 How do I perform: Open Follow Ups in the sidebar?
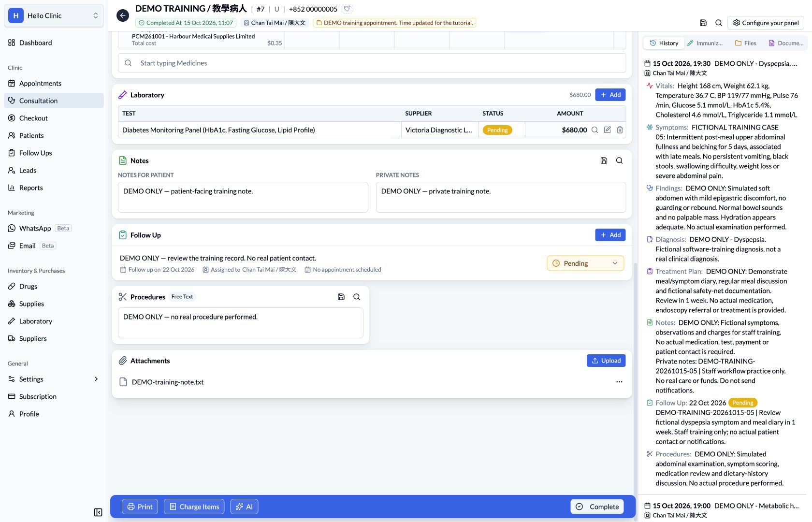pos(54,153)
